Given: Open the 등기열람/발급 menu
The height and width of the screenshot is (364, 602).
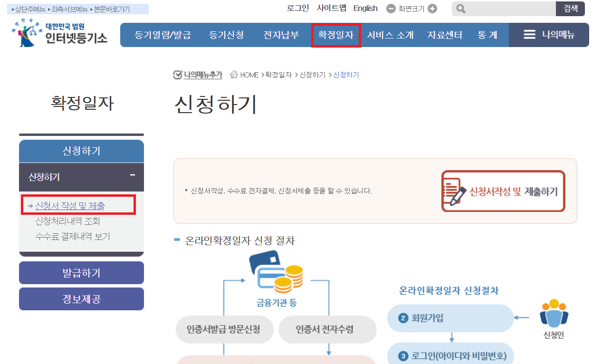Looking at the screenshot, I should [162, 35].
